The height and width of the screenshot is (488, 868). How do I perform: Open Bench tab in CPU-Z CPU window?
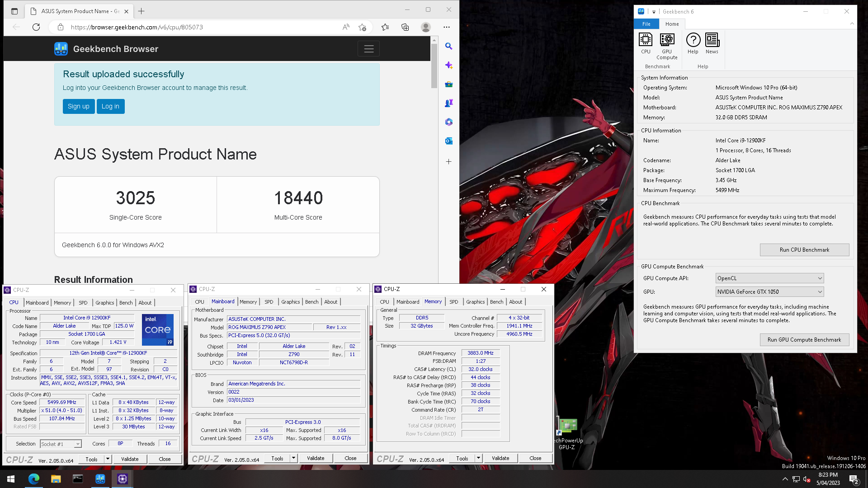coord(126,303)
